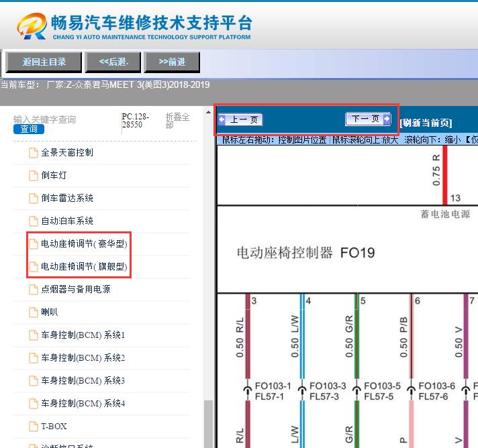Click the tree panel scrollbar up arrow
This screenshot has height=448, width=478.
point(209,113)
